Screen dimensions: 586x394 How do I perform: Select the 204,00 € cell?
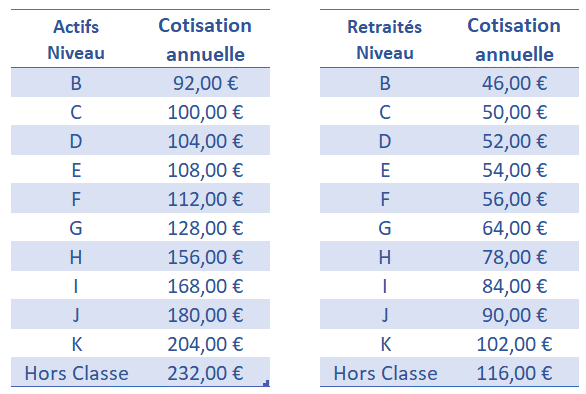tap(206, 344)
